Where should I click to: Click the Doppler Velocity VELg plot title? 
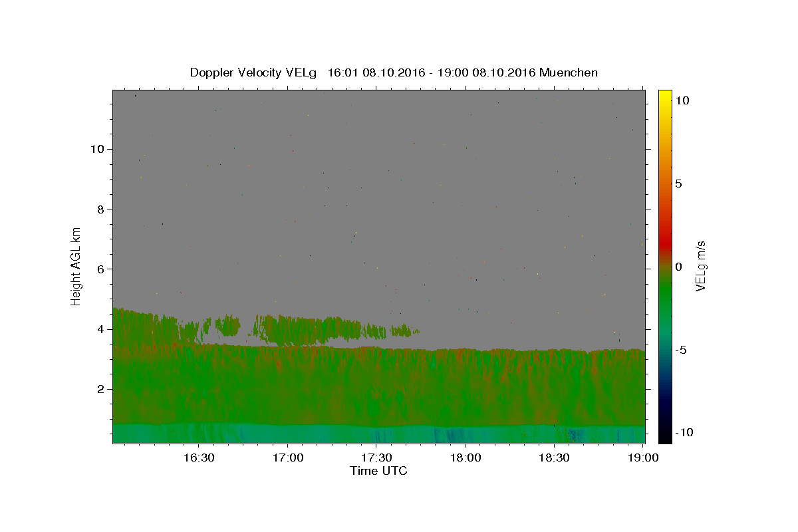pos(394,72)
